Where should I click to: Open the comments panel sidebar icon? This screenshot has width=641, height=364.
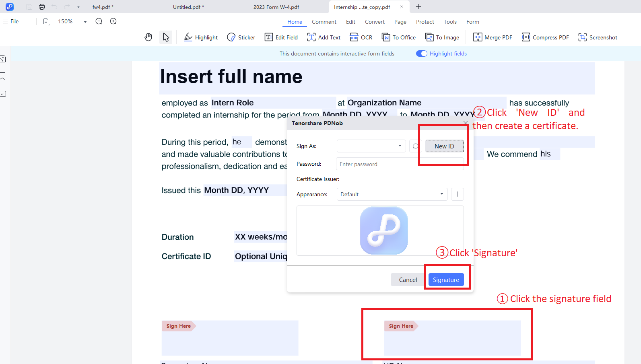(3, 94)
